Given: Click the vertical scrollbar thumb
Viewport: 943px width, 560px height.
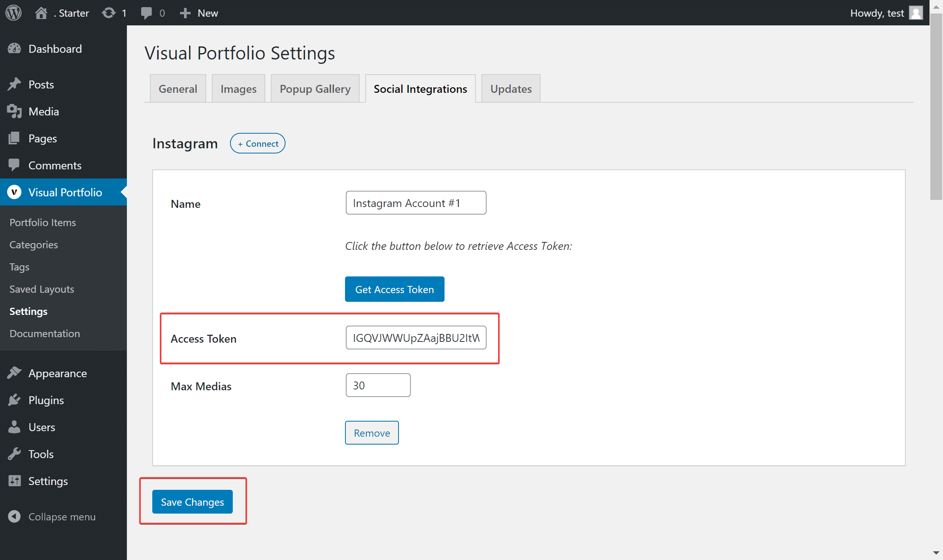Looking at the screenshot, I should point(936,106).
